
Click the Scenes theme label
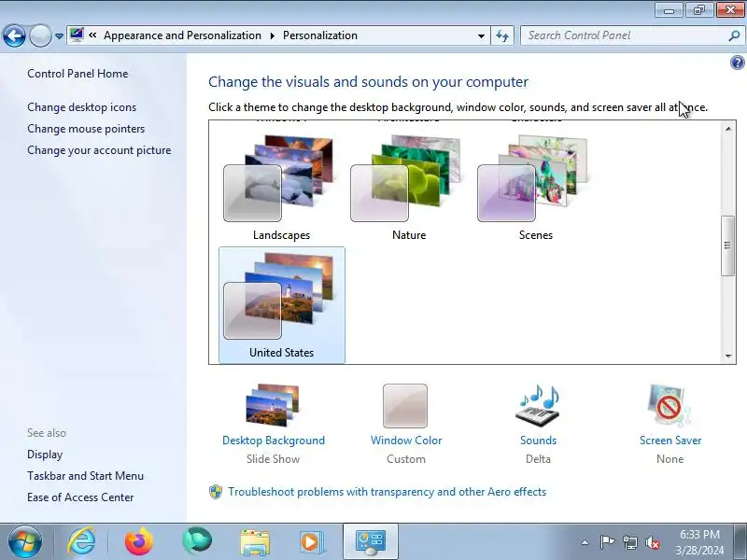point(535,235)
